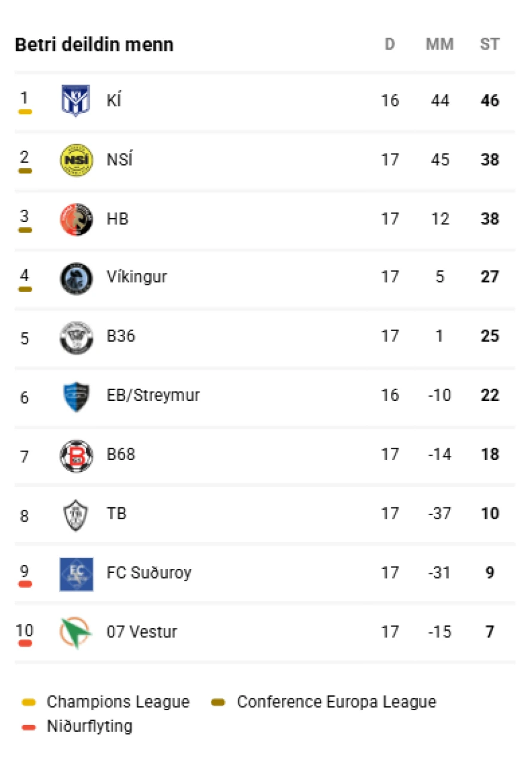Sort by the ST points column header
Screen dimensions: 532x764
(490, 44)
